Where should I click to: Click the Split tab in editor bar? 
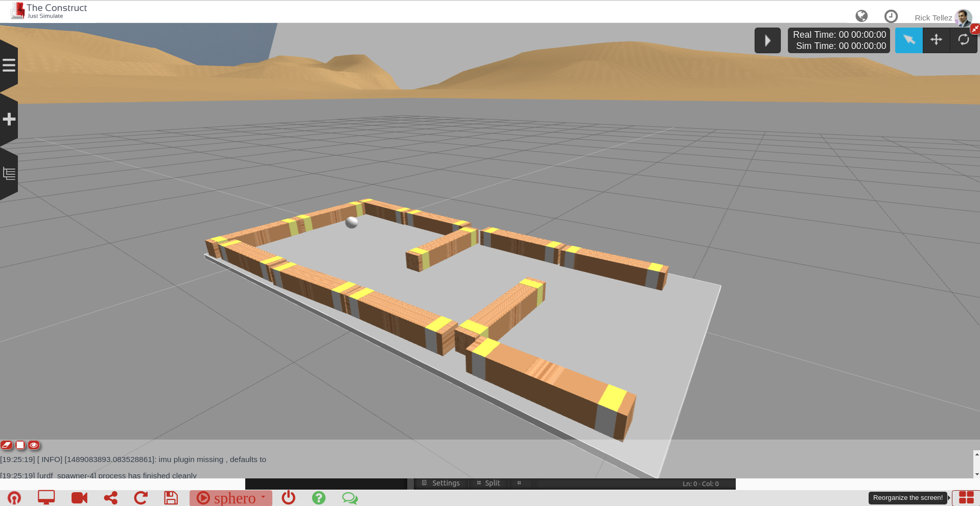488,483
